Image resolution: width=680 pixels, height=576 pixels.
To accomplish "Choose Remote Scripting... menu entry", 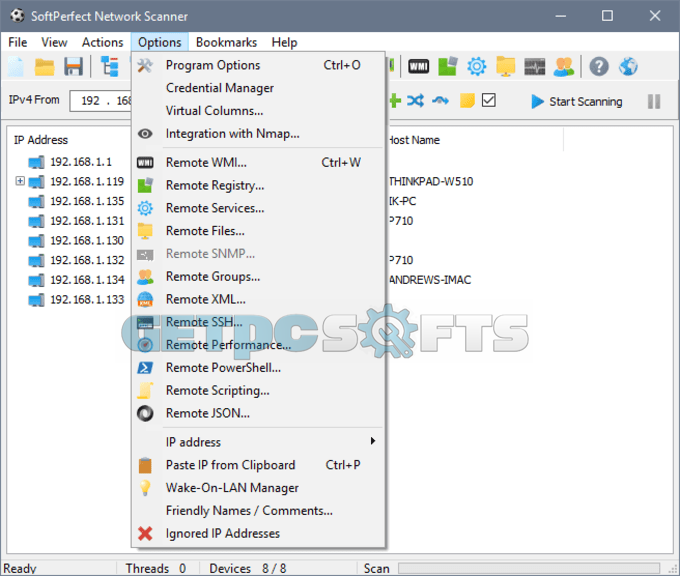I will point(258,390).
